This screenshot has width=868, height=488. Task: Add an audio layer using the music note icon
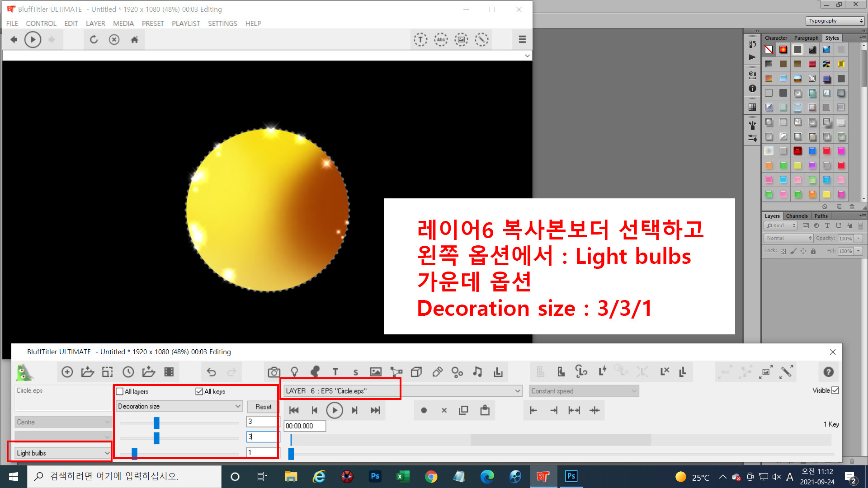(x=477, y=372)
